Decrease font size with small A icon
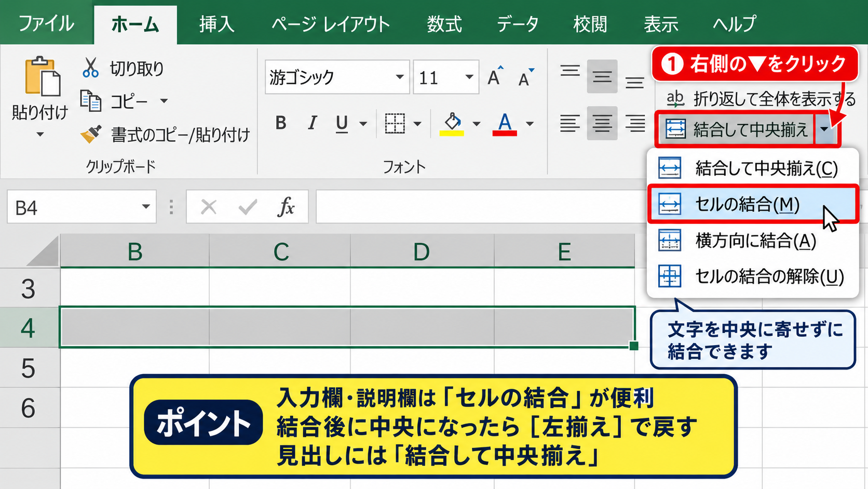The height and width of the screenshot is (489, 868). pyautogui.click(x=526, y=77)
